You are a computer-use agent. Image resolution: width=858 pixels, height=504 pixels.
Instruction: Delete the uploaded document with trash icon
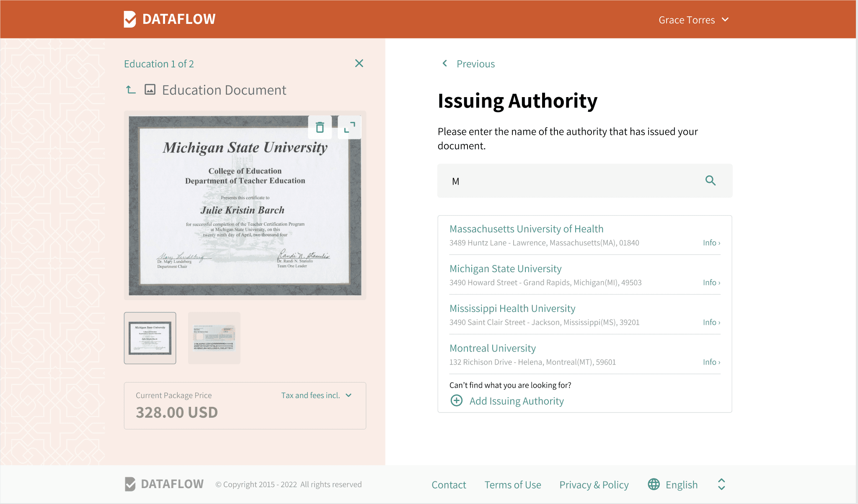tap(320, 127)
